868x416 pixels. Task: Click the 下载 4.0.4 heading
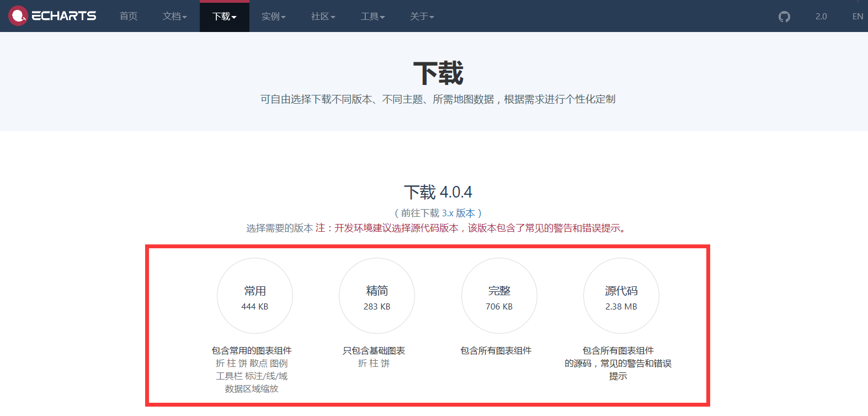pos(438,192)
